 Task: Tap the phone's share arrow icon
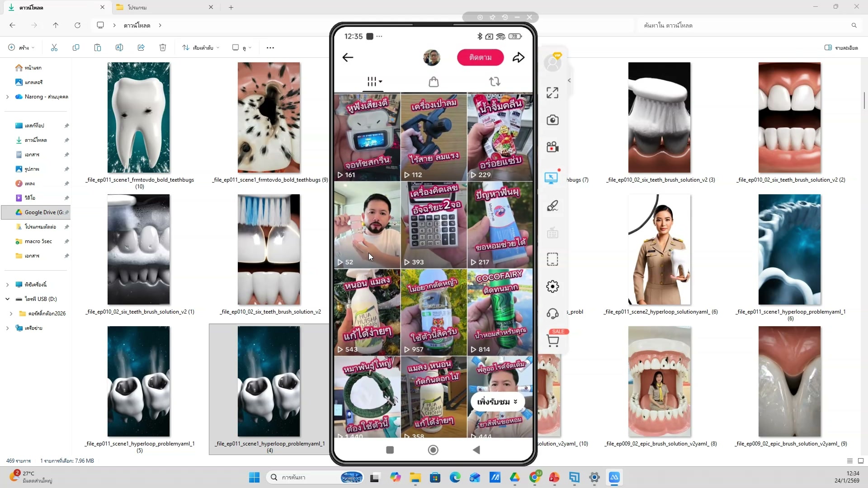519,57
